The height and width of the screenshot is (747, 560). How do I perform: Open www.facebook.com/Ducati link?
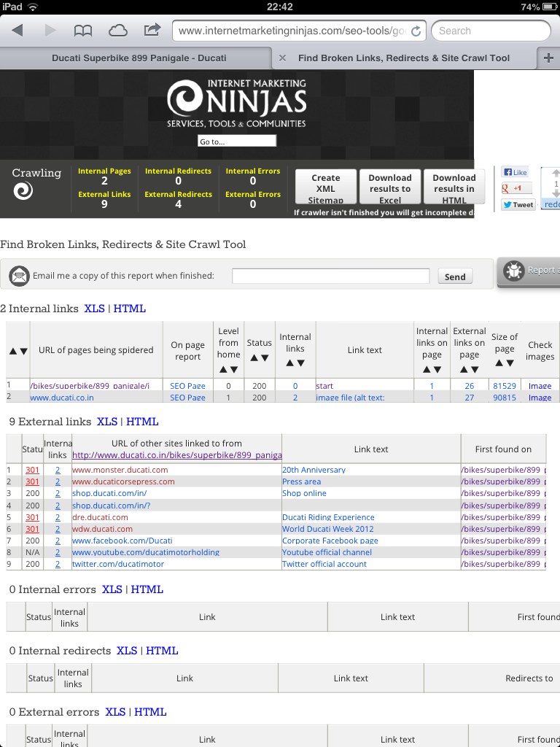pyautogui.click(x=122, y=541)
